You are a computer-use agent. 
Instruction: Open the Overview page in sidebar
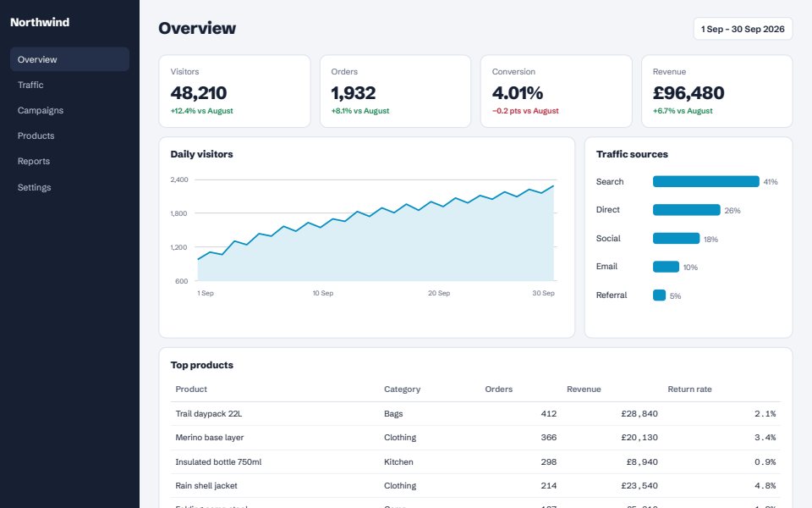click(x=69, y=59)
